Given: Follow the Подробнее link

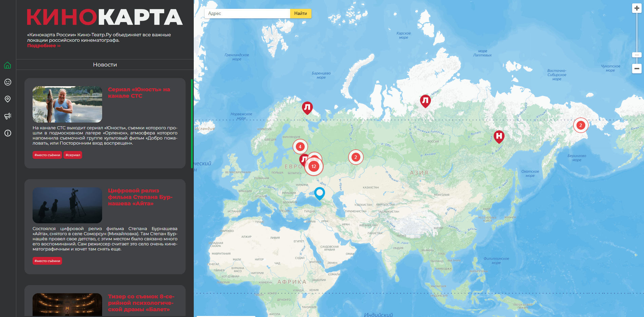Looking at the screenshot, I should pyautogui.click(x=44, y=45).
